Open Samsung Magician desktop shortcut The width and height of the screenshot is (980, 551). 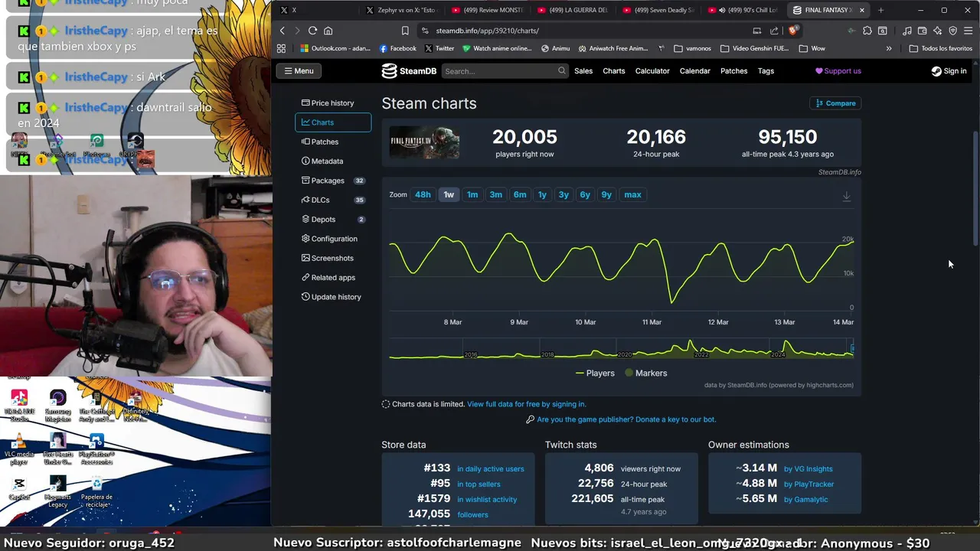[58, 406]
